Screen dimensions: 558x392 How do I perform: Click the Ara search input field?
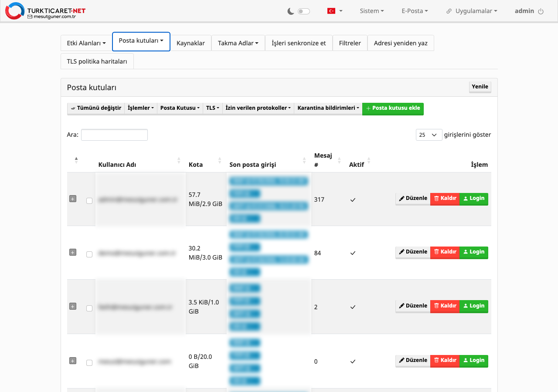point(114,135)
